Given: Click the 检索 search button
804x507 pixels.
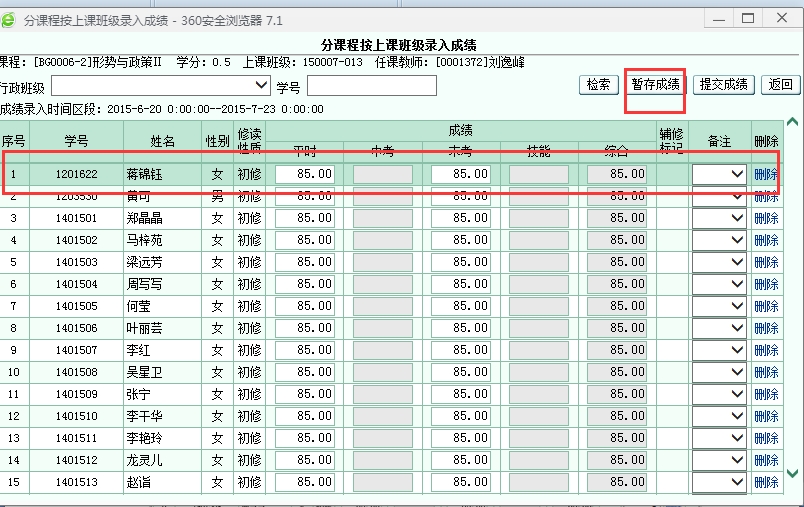Looking at the screenshot, I should [x=598, y=85].
